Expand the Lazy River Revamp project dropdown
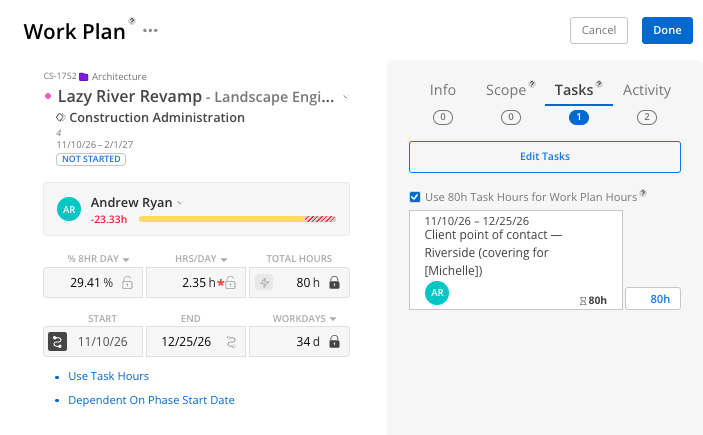Screen dimensions: 703x435 (346, 96)
